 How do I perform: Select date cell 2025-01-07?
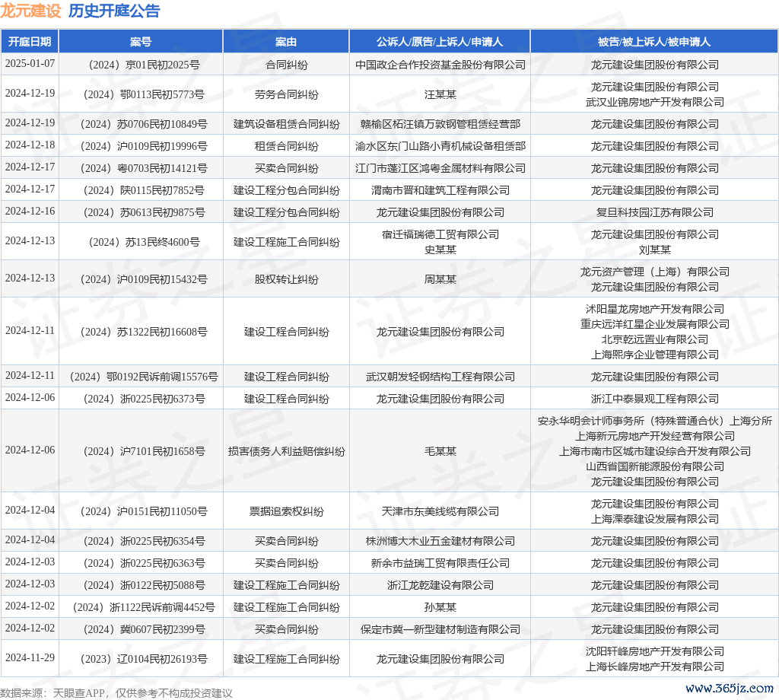click(30, 64)
